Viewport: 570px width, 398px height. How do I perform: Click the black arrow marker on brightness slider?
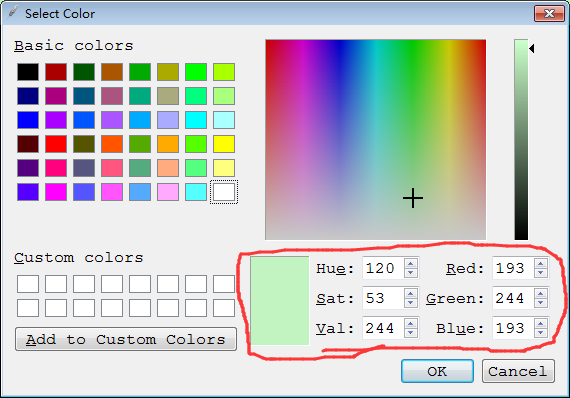tap(531, 48)
